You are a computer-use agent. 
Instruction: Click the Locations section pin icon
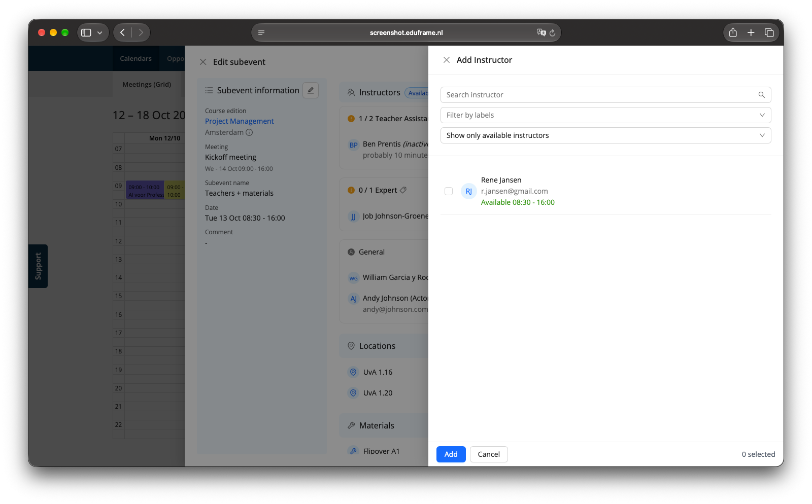351,346
